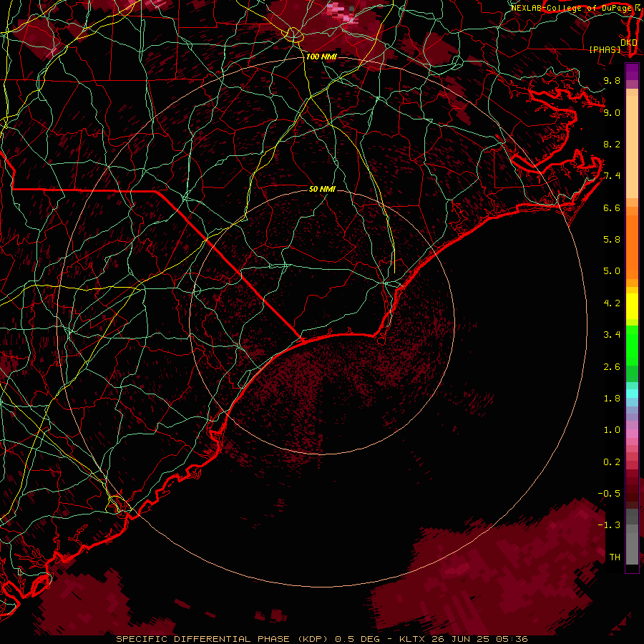Click the small arrow glyph after DuPage

[x=638, y=8]
